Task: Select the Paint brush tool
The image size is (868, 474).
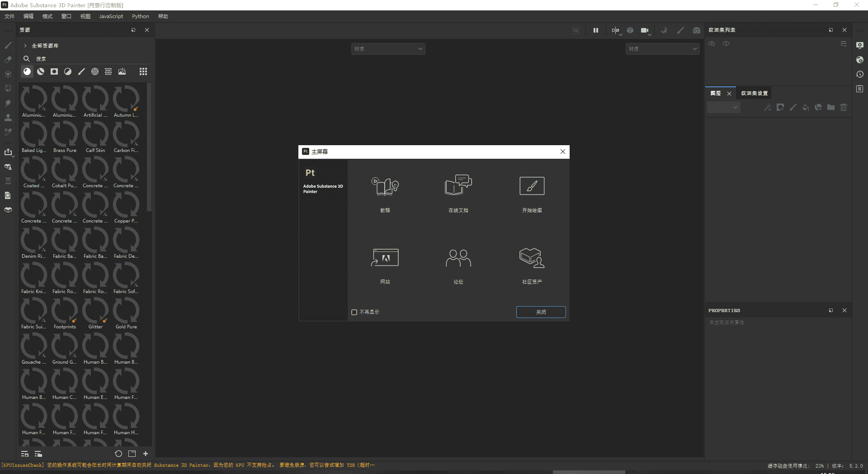Action: click(x=8, y=45)
